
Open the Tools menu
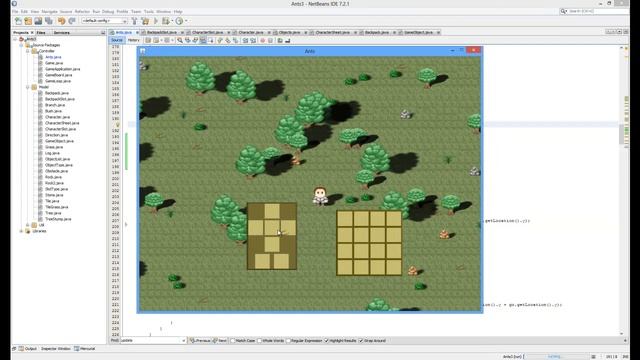point(149,11)
